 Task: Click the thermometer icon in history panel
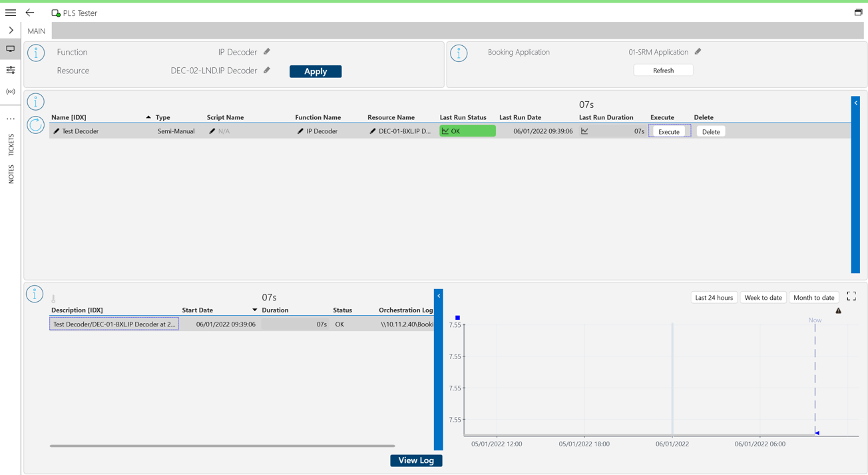click(53, 298)
